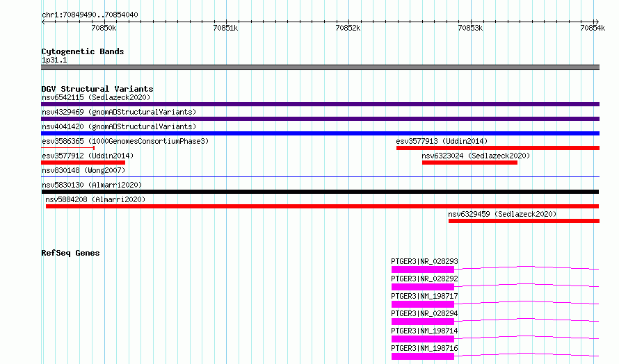Image resolution: width=619 pixels, height=364 pixels.
Task: Click nsv6323024 (Sedlazeck2020) variant label
Action: click(476, 156)
